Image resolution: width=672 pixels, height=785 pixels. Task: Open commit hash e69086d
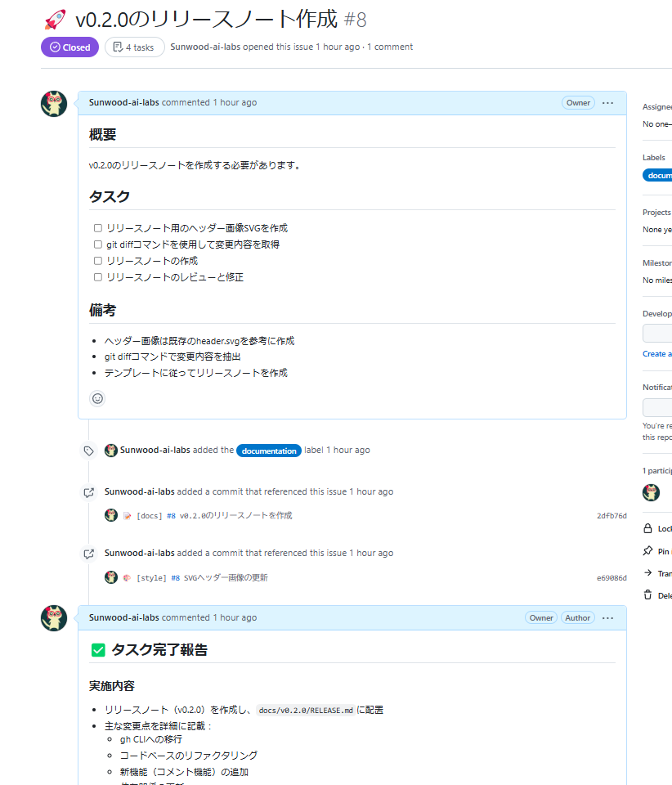pos(612,578)
